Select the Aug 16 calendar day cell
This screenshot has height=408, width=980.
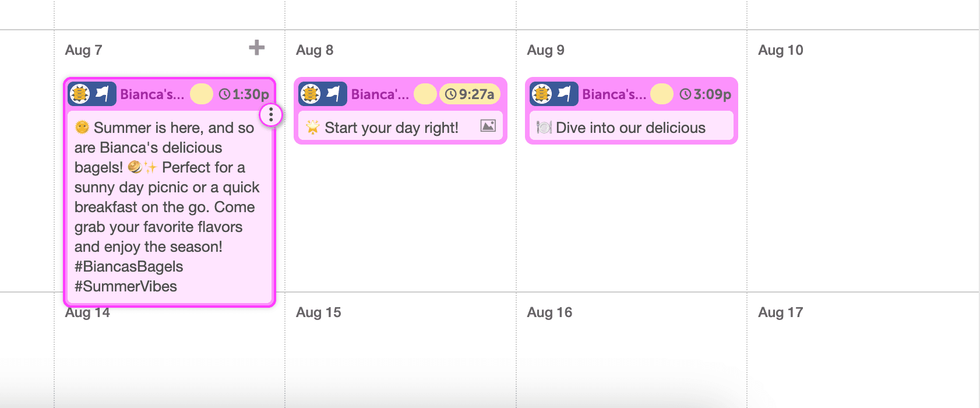[631, 356]
